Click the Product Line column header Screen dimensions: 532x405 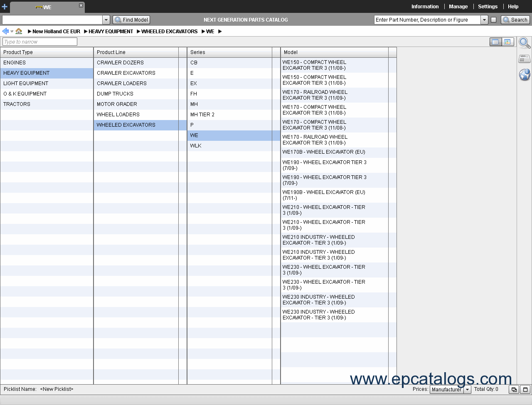136,52
